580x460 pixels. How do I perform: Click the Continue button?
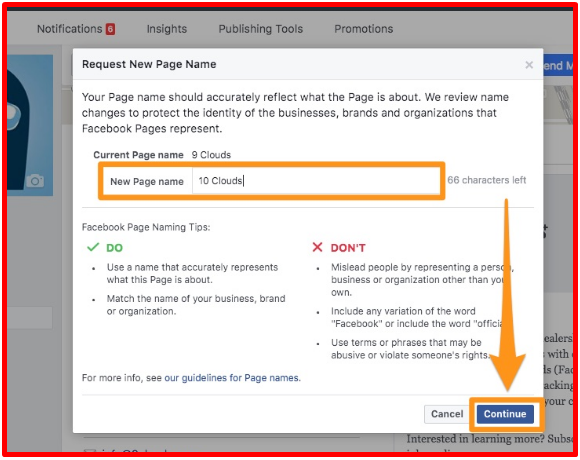coord(505,414)
